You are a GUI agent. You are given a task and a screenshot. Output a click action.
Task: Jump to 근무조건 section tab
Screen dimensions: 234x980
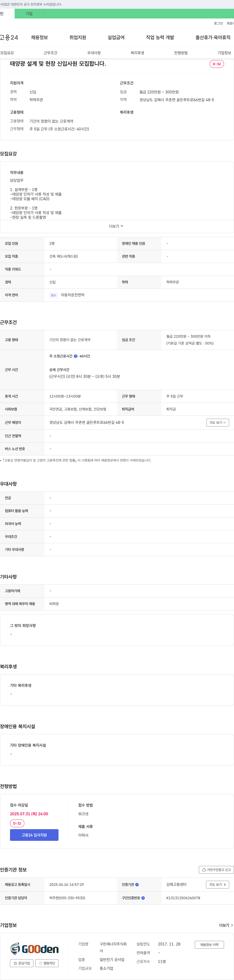[50, 53]
